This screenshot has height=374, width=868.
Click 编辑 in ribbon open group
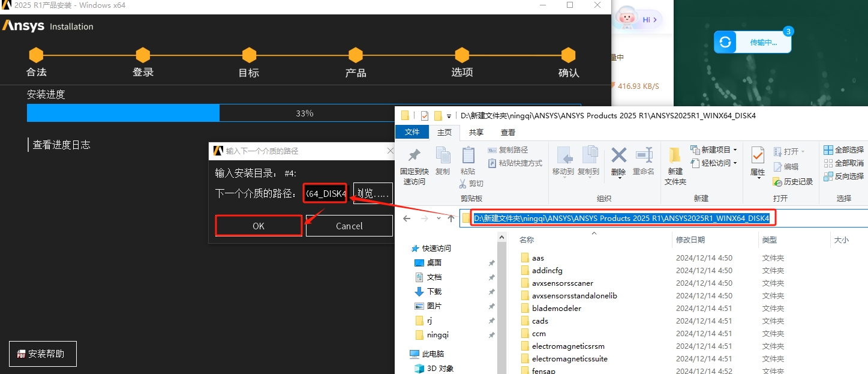tap(786, 167)
